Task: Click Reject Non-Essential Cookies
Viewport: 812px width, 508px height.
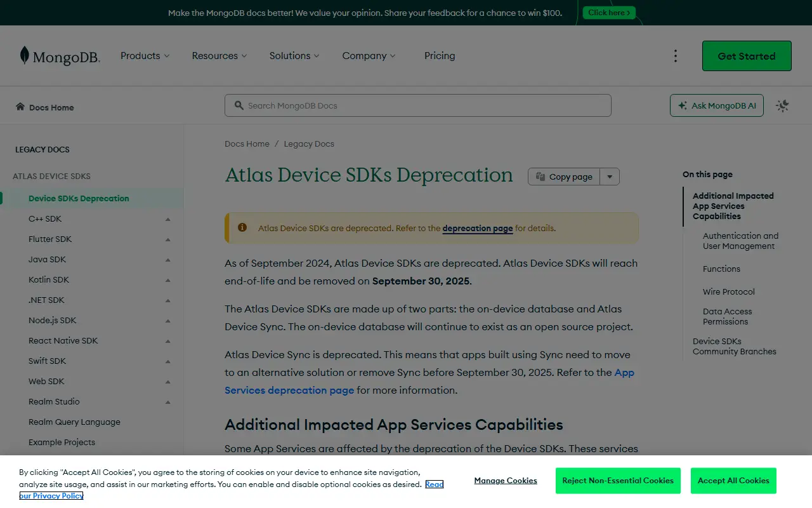Action: pos(618,481)
